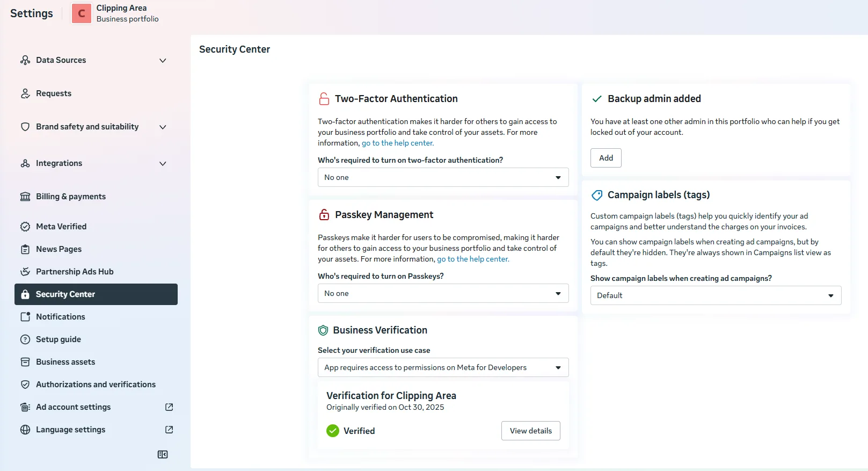
Task: Click the Integrations sidebar icon
Action: (x=25, y=163)
